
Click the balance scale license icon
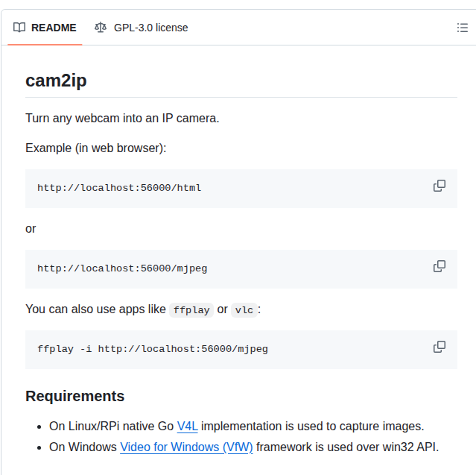tap(101, 28)
